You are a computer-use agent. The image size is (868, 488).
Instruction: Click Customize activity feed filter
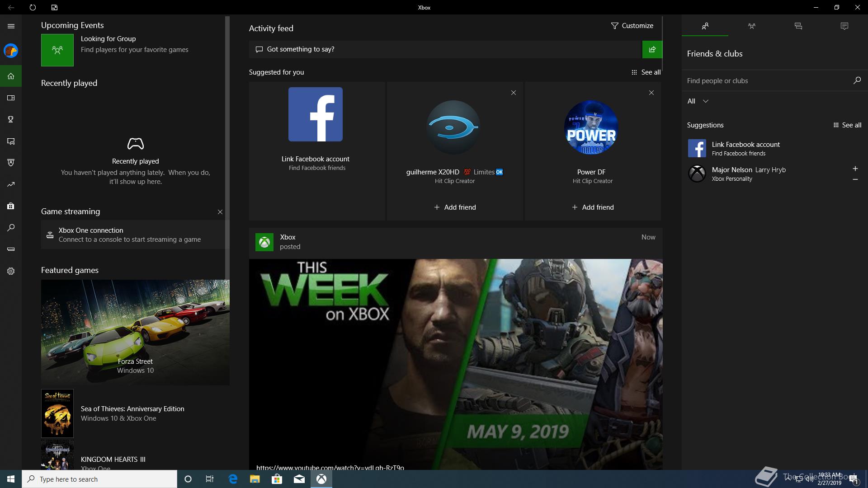pyautogui.click(x=632, y=26)
